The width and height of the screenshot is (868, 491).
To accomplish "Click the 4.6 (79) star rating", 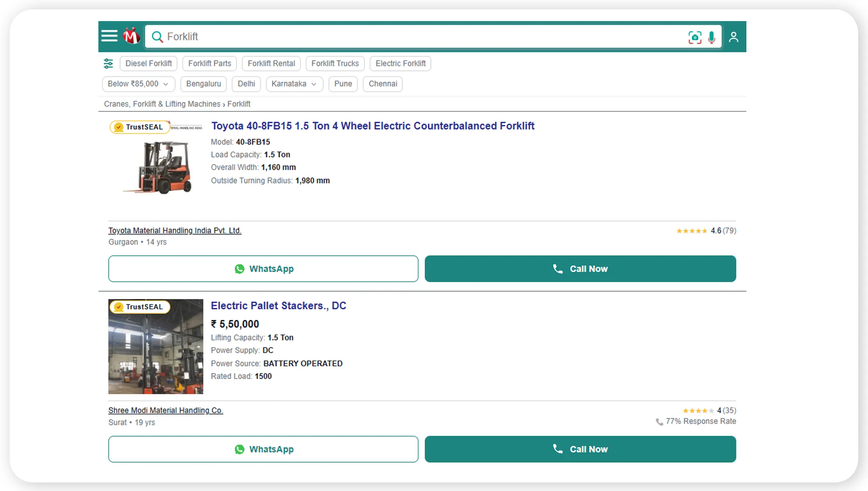I will [706, 231].
